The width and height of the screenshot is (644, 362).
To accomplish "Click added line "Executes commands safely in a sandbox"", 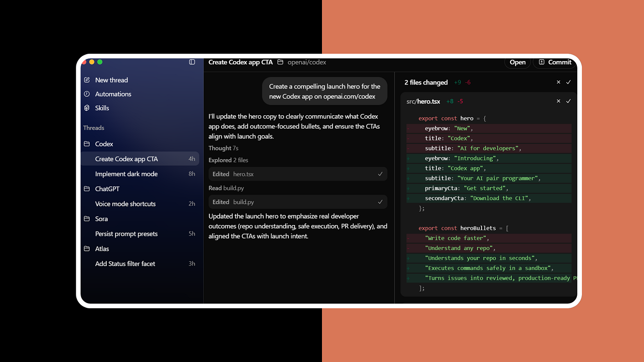I will 489,268.
